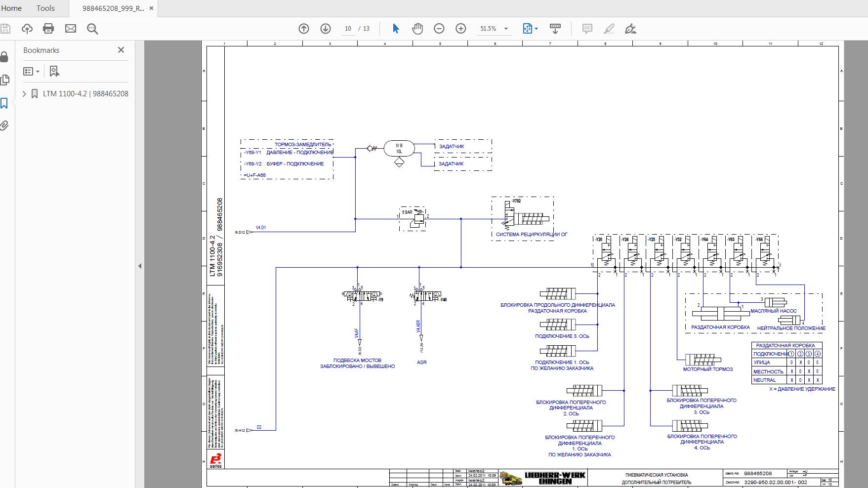This screenshot has height=488, width=868.
Task: Toggle the Marquee Zoom magnifier tool
Action: click(92, 29)
